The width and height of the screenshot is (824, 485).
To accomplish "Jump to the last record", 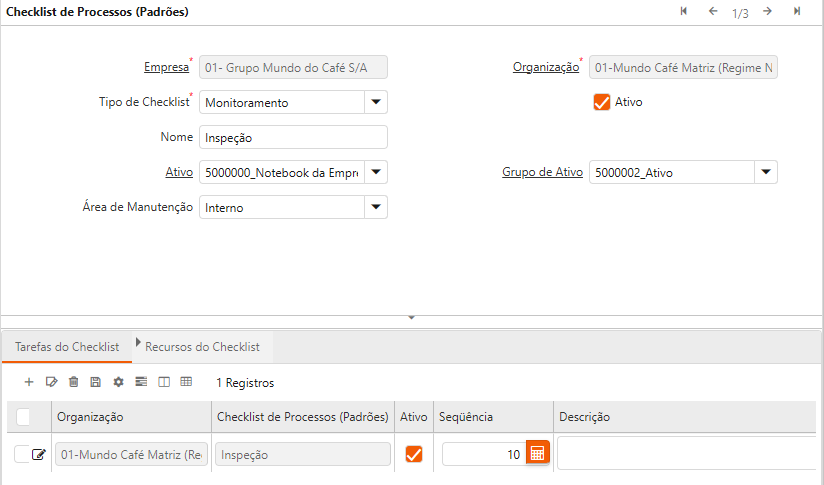I will (x=796, y=12).
